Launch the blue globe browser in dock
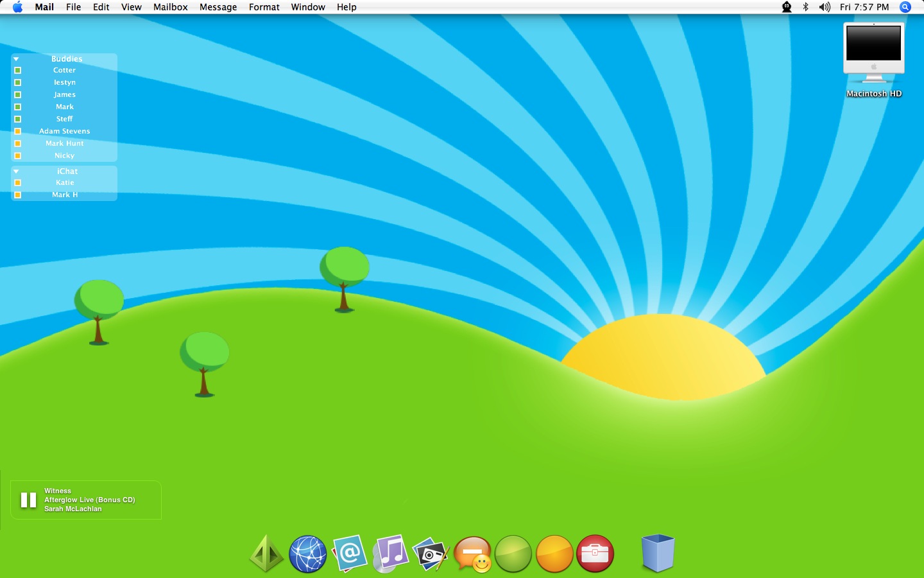Image resolution: width=924 pixels, height=578 pixels. (x=308, y=554)
